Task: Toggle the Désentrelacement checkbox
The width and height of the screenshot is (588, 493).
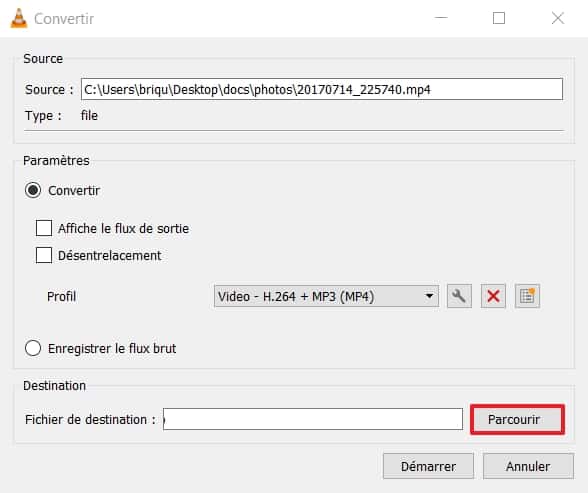Action: point(44,255)
